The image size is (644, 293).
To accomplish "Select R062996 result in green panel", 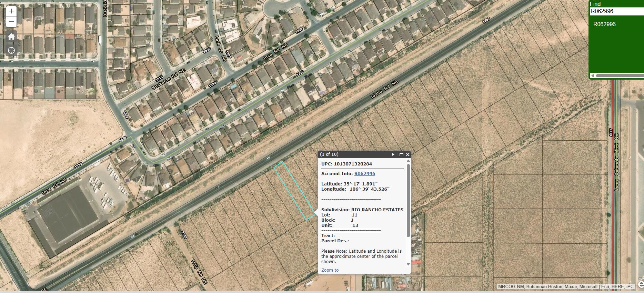I will pos(604,24).
